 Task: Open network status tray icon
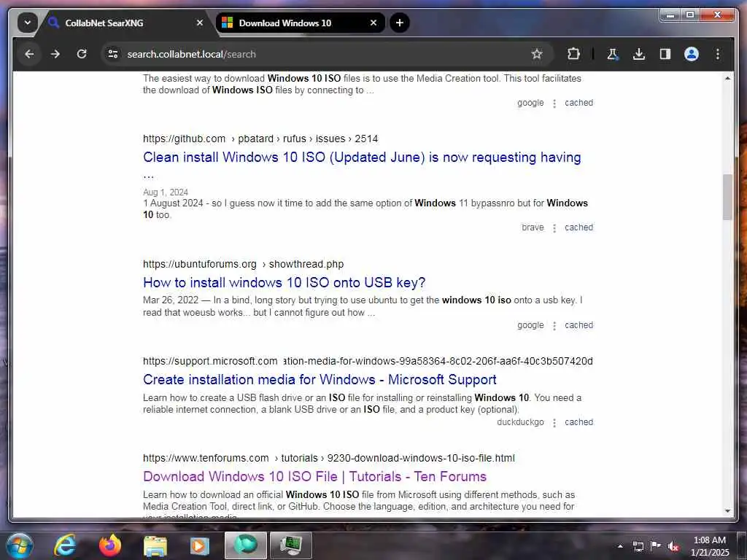pos(638,546)
